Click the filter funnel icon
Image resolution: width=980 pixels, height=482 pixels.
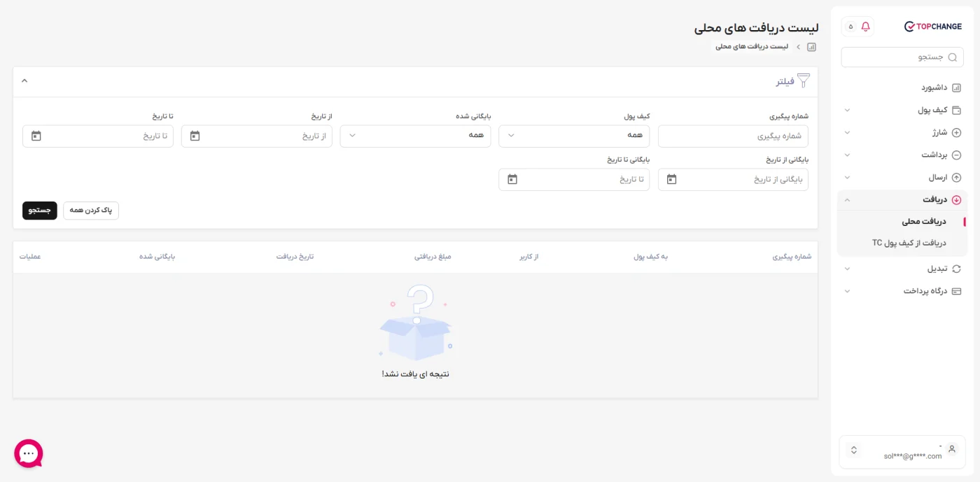click(x=804, y=81)
